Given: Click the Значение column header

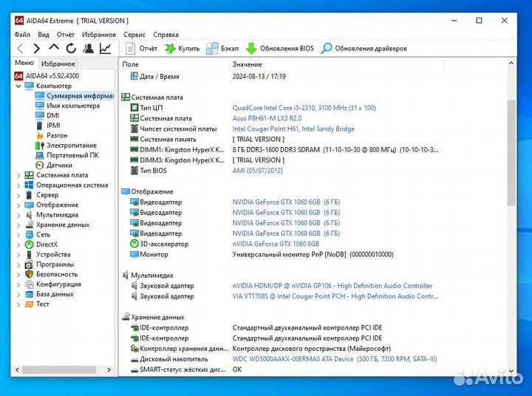Looking at the screenshot, I should click(336, 64).
